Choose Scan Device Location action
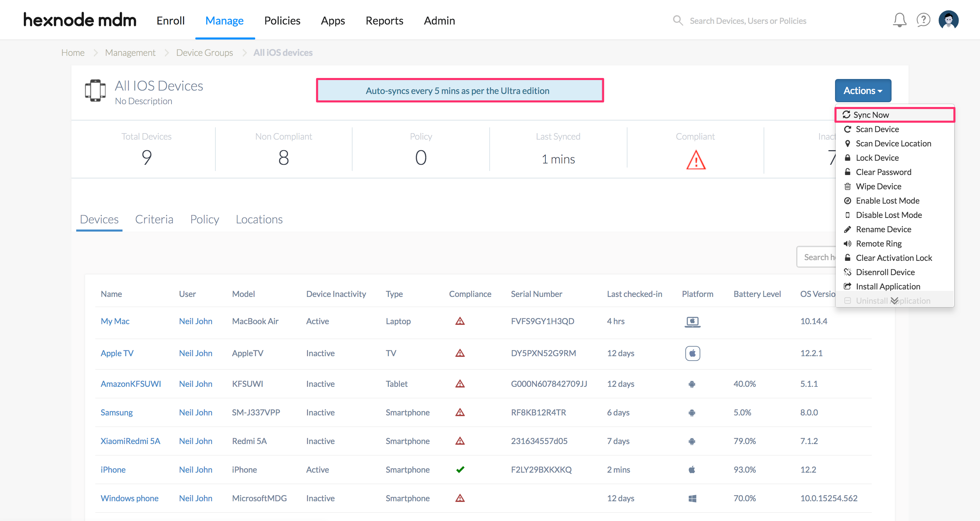 (x=894, y=144)
